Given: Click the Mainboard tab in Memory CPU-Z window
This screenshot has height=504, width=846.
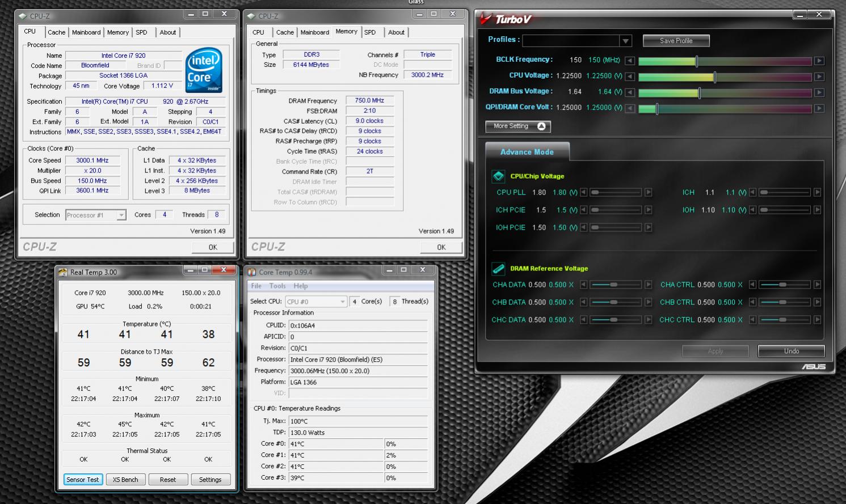Looking at the screenshot, I should (315, 33).
